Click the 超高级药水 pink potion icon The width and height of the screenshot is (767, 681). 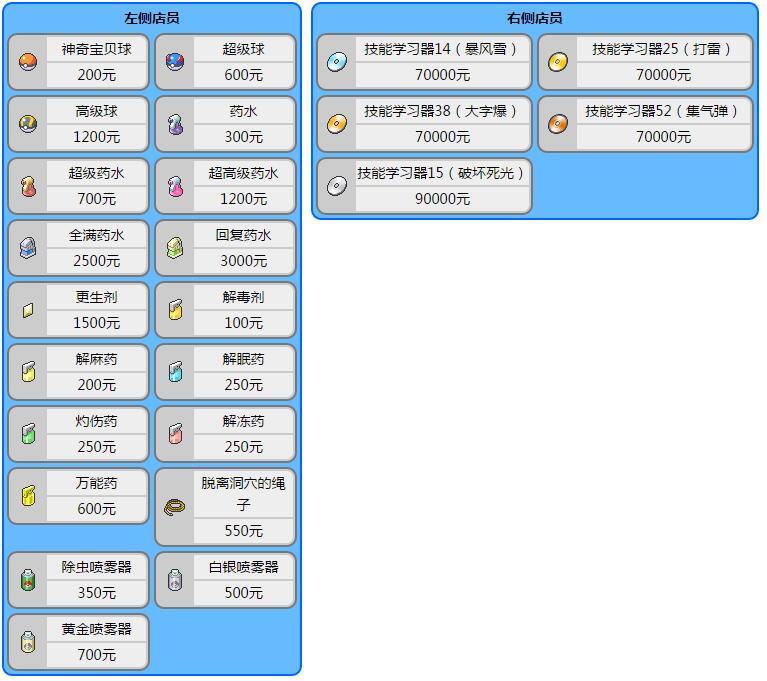point(175,186)
